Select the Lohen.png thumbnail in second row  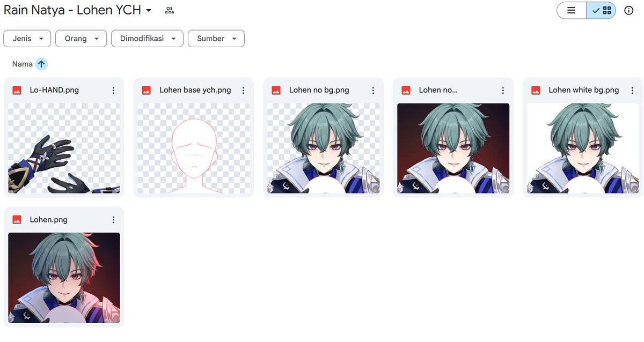(x=64, y=278)
